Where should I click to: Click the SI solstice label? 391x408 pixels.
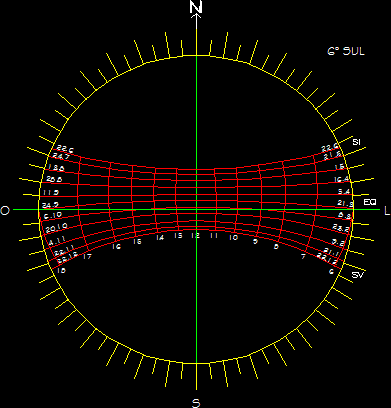click(x=356, y=142)
